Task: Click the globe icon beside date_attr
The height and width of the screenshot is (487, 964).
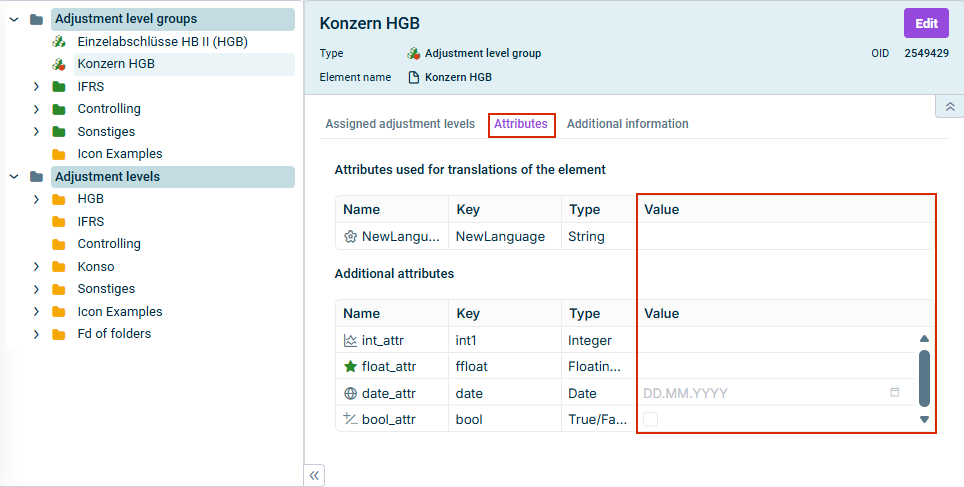Action: (350, 393)
